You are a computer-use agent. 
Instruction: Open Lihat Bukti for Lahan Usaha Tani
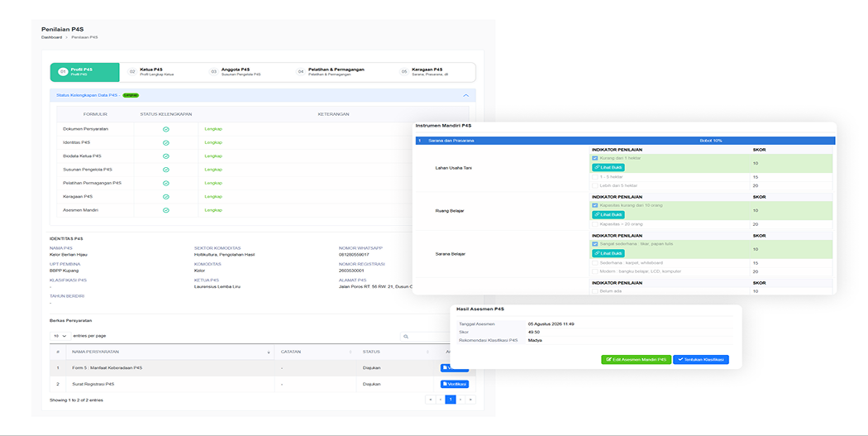click(608, 167)
